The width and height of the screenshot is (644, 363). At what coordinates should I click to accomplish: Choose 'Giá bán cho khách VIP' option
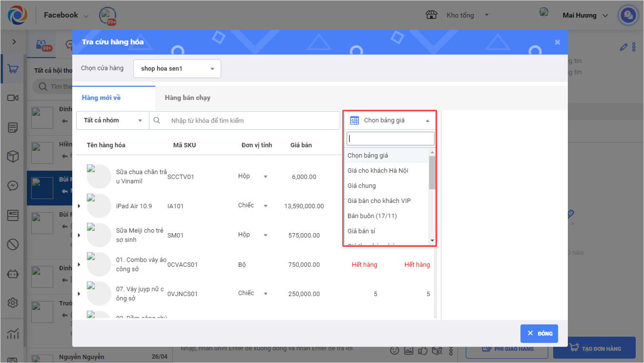[x=379, y=201]
